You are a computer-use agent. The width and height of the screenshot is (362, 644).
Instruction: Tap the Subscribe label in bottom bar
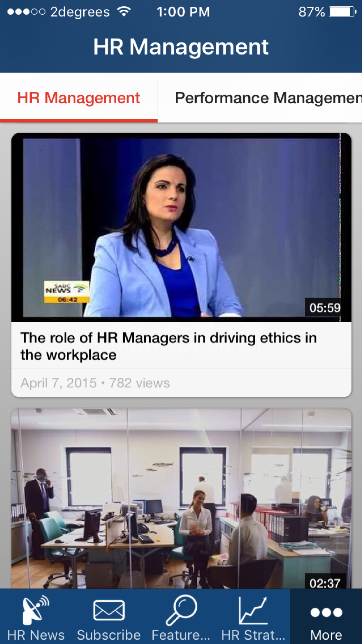[x=109, y=635]
